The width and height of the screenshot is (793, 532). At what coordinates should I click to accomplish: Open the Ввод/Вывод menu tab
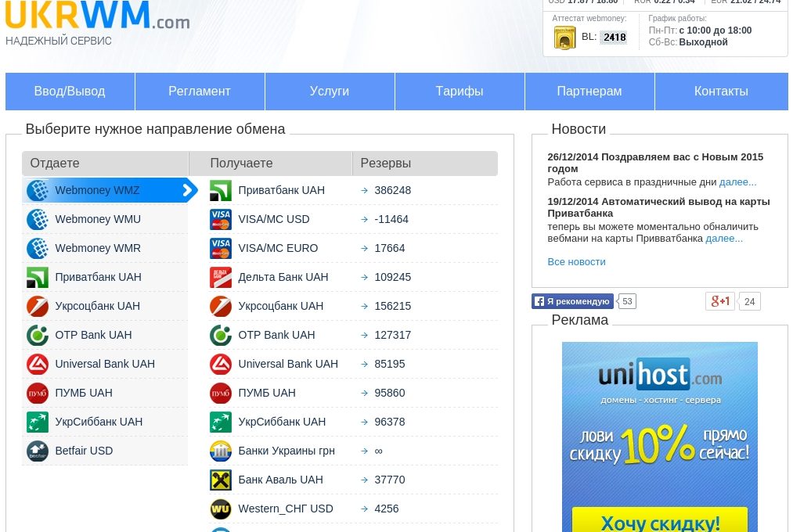[x=70, y=92]
